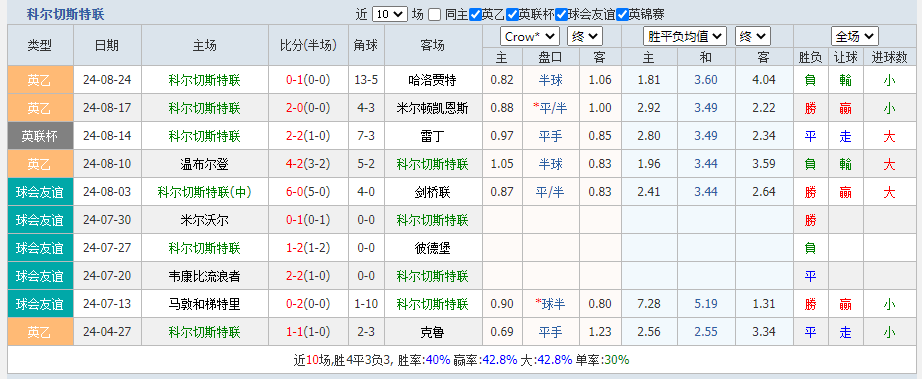Click the score 2-2(1-0) on 24-08-14
Viewport: 922px width, 379px height.
click(x=308, y=136)
